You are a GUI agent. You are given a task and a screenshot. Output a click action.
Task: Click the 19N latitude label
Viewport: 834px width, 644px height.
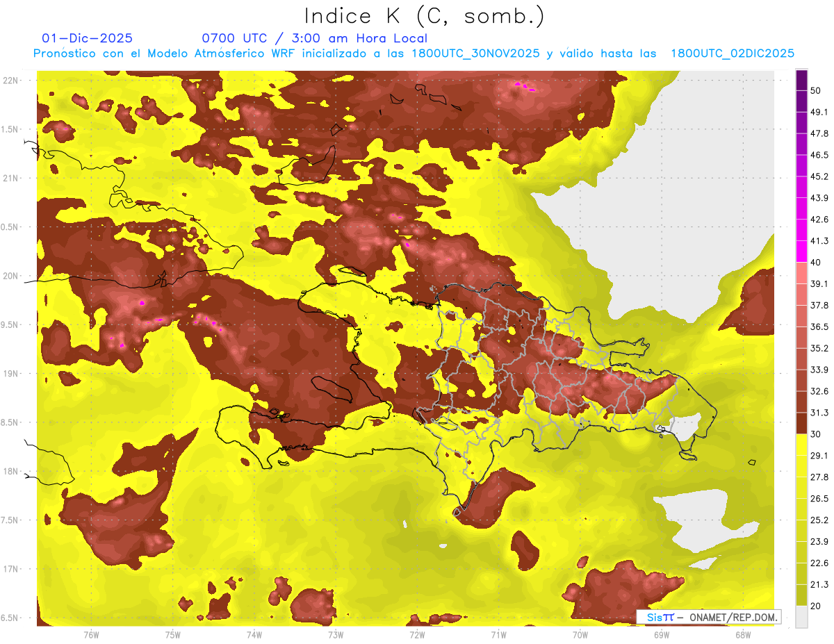[12, 373]
